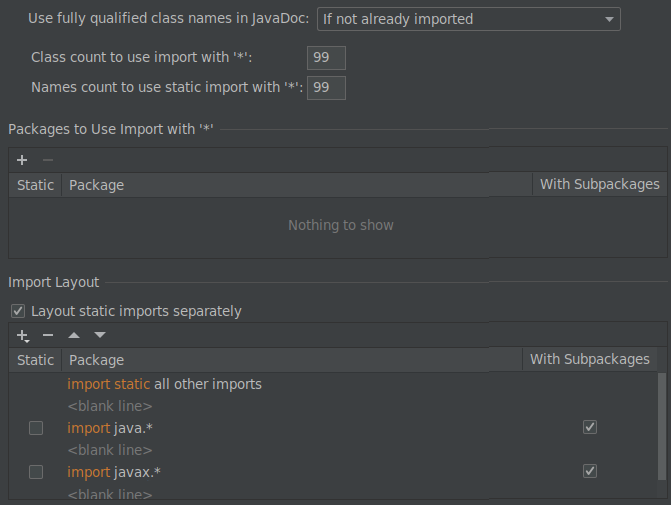671x505 pixels.
Task: Uncheck With Subpackages for javax.*
Action: 590,472
